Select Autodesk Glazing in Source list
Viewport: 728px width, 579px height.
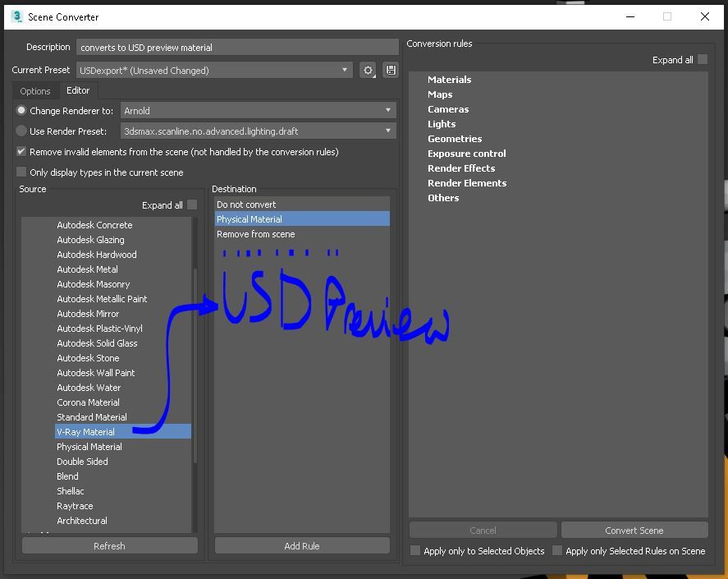point(90,240)
